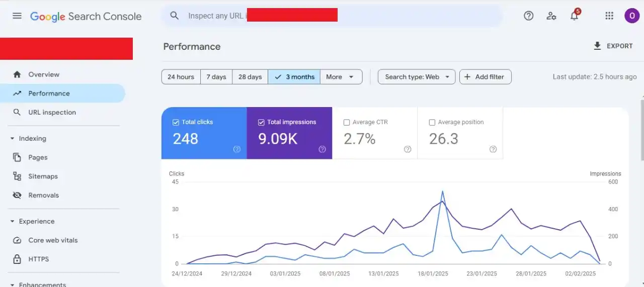This screenshot has width=644, height=287.
Task: Uncheck the Total clicks checkbox
Action: 176,122
